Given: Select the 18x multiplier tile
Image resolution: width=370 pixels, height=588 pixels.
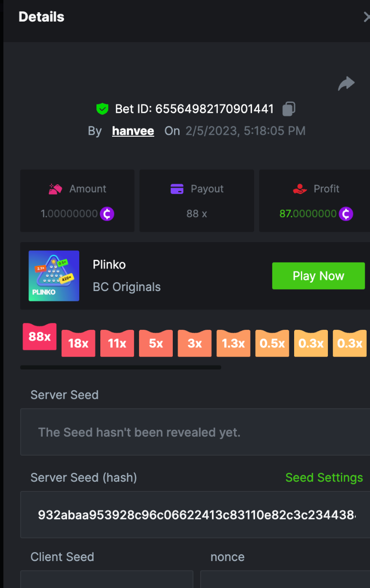Looking at the screenshot, I should (78, 343).
